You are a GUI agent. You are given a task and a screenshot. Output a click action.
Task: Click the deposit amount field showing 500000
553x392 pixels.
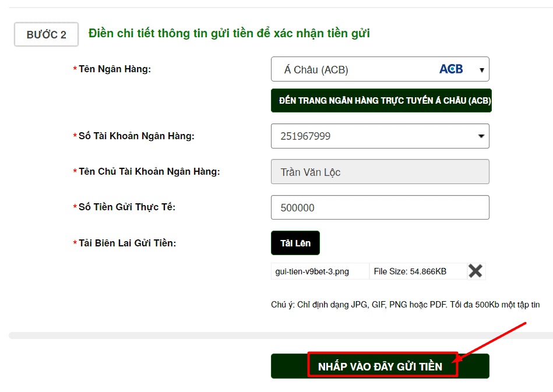(x=379, y=207)
